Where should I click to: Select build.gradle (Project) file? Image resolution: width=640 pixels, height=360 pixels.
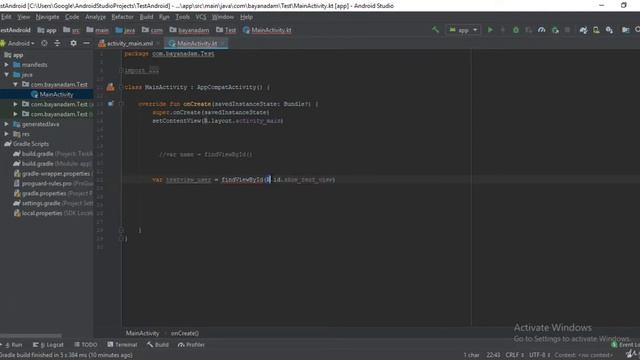(53, 153)
